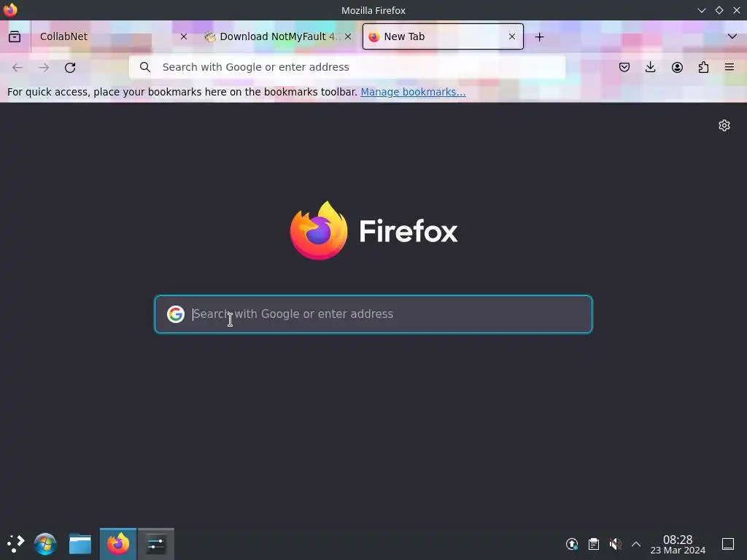Maximize the Firefox window

tap(719, 10)
